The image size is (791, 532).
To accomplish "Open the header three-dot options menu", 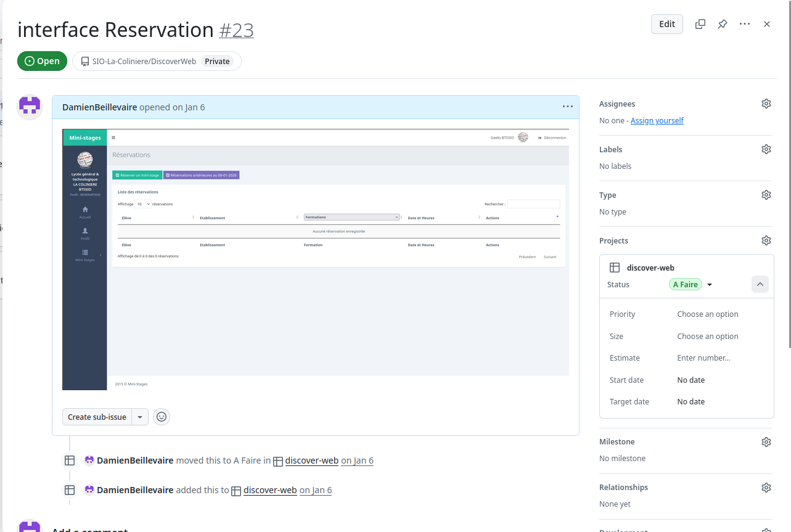I will [x=745, y=24].
